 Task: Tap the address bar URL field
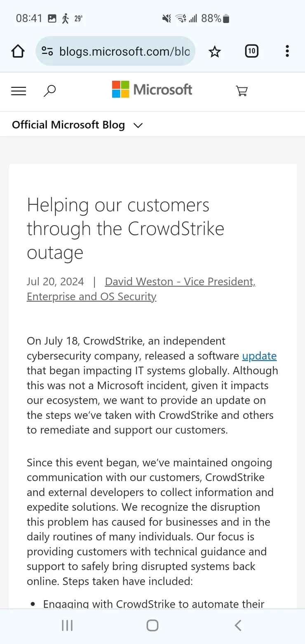tap(124, 52)
